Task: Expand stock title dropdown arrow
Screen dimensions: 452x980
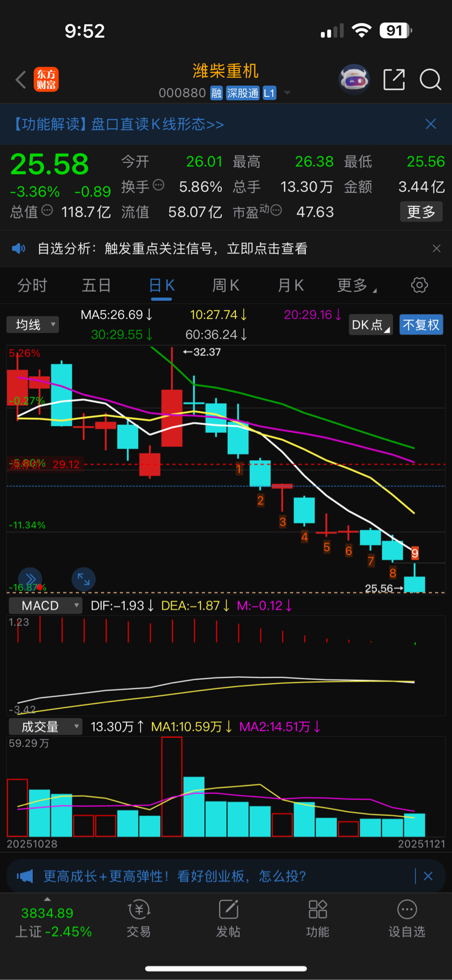Action: click(287, 93)
